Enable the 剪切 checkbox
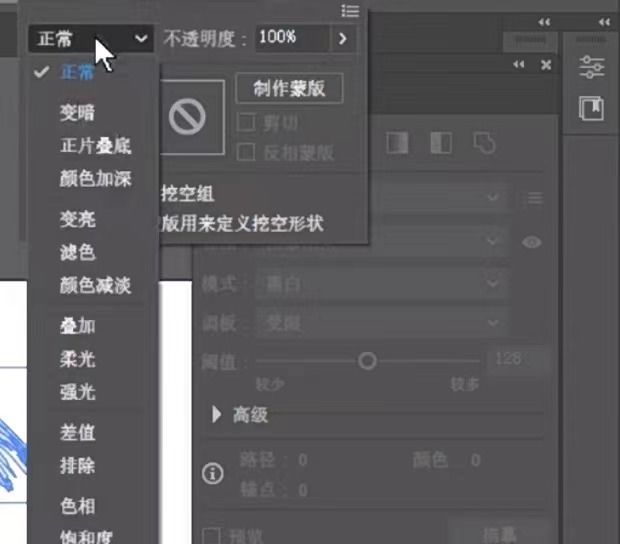620x544 pixels. coord(245,124)
